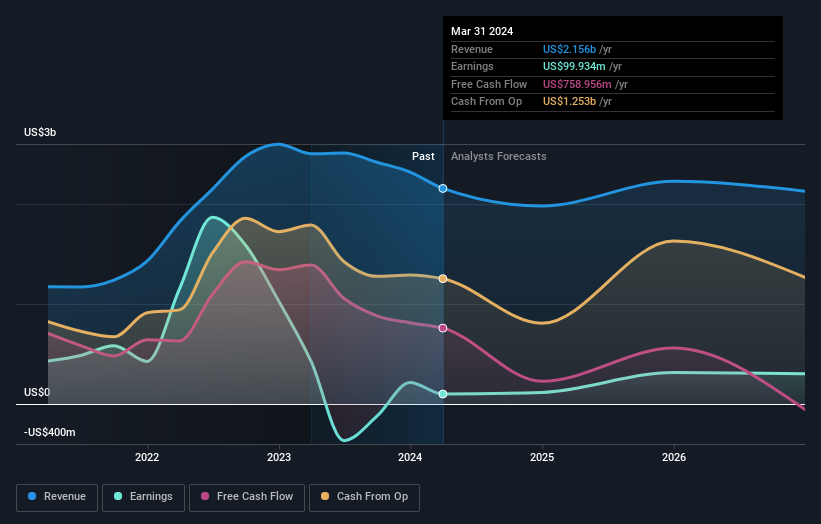Screen dimensions: 821x524
Task: Select the 2025 x-axis label
Action: pos(542,457)
